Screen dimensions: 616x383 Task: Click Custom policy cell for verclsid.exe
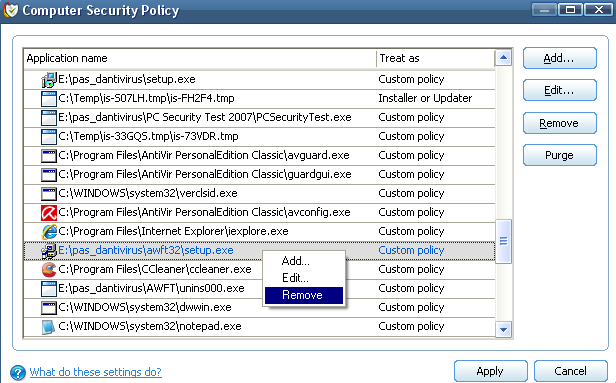(x=411, y=193)
